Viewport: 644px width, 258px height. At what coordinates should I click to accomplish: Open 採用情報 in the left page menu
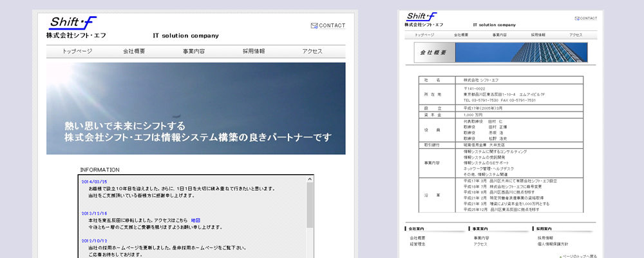tap(253, 52)
